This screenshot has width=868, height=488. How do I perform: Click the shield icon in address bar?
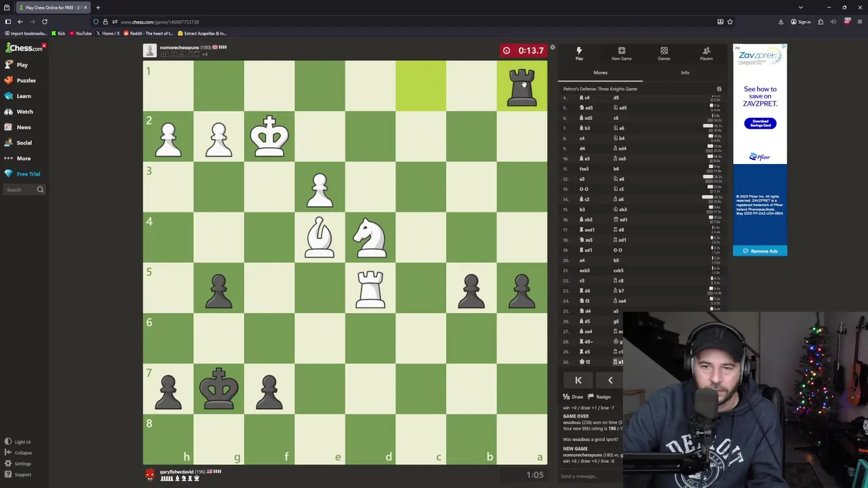click(96, 22)
